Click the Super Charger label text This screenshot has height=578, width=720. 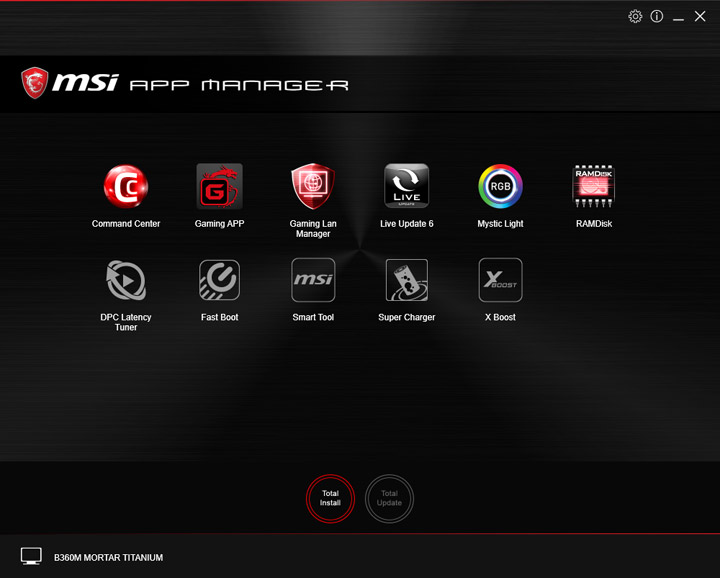click(407, 317)
